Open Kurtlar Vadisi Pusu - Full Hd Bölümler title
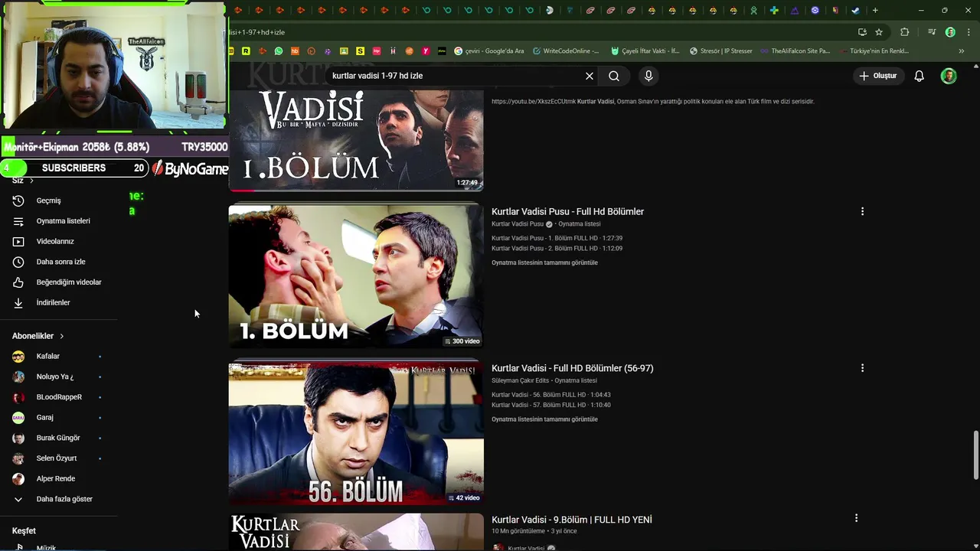 pyautogui.click(x=567, y=211)
